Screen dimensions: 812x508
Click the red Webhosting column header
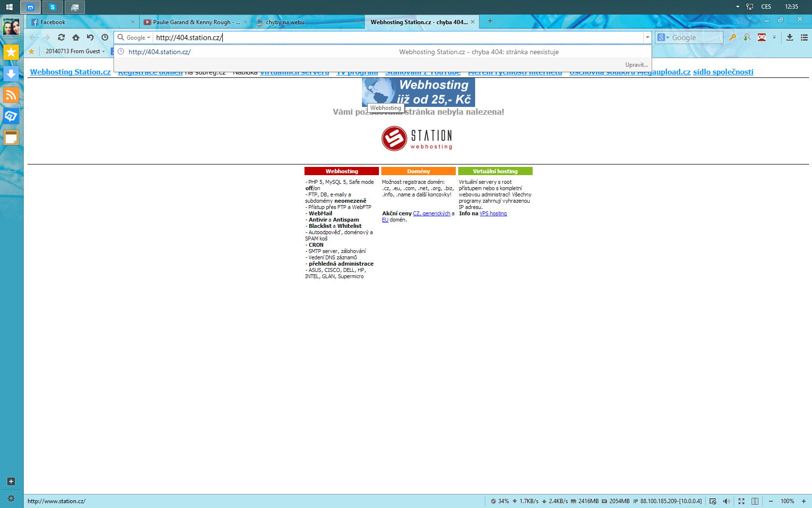342,171
